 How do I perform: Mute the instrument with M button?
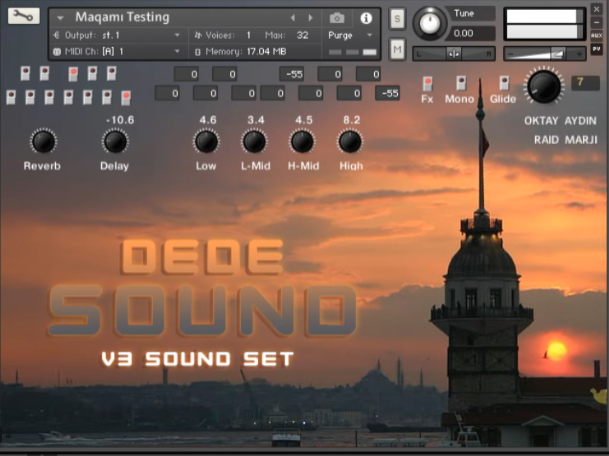pos(397,49)
